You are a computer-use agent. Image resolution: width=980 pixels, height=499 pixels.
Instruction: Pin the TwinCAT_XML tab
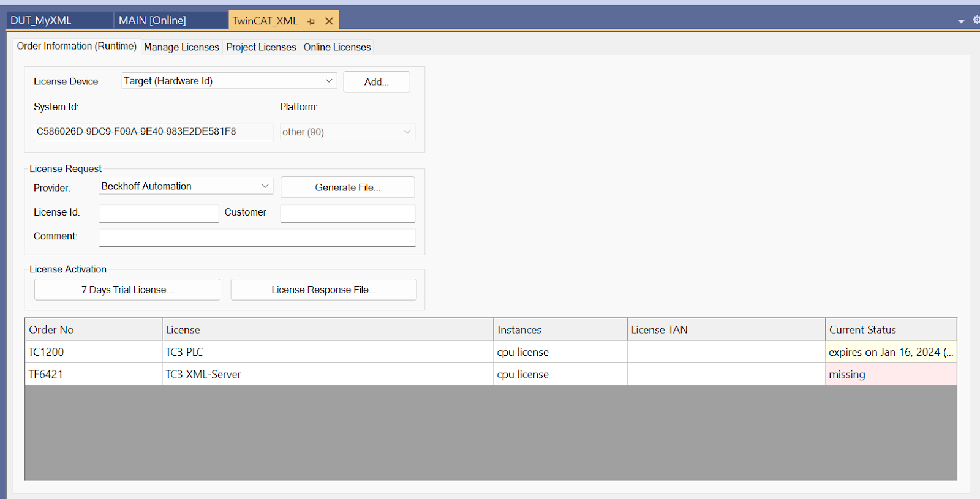coord(311,21)
